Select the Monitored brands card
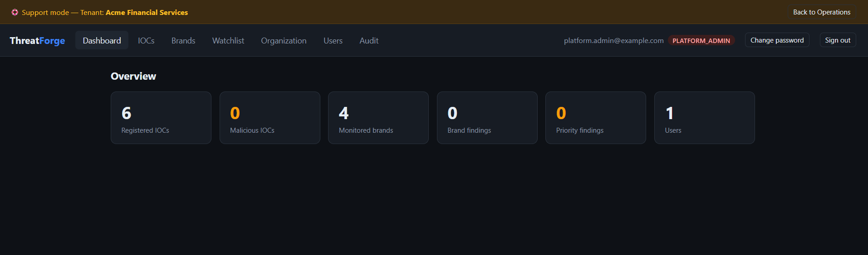 [378, 118]
